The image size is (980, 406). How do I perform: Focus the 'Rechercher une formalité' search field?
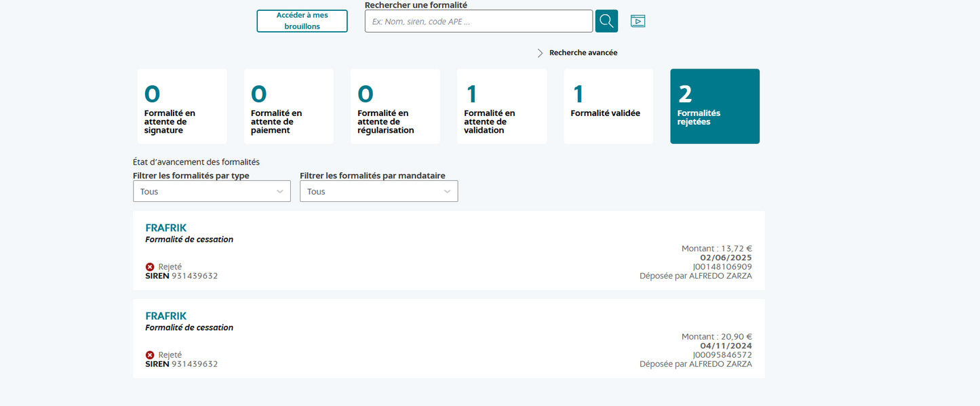(478, 21)
